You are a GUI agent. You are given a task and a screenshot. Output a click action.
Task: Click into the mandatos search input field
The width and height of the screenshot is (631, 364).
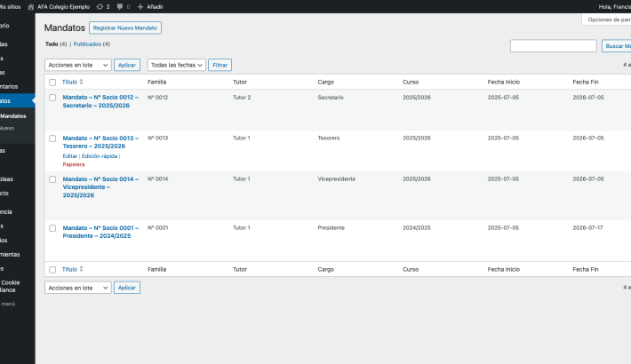point(553,46)
